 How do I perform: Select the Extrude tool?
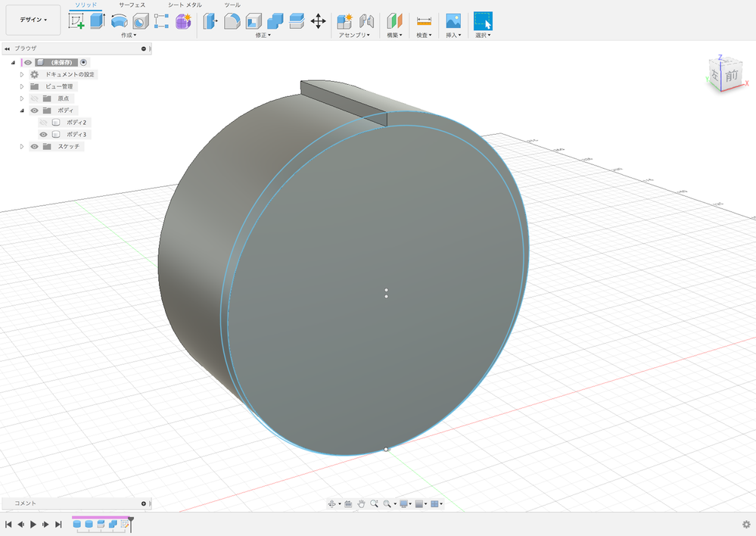click(x=98, y=20)
